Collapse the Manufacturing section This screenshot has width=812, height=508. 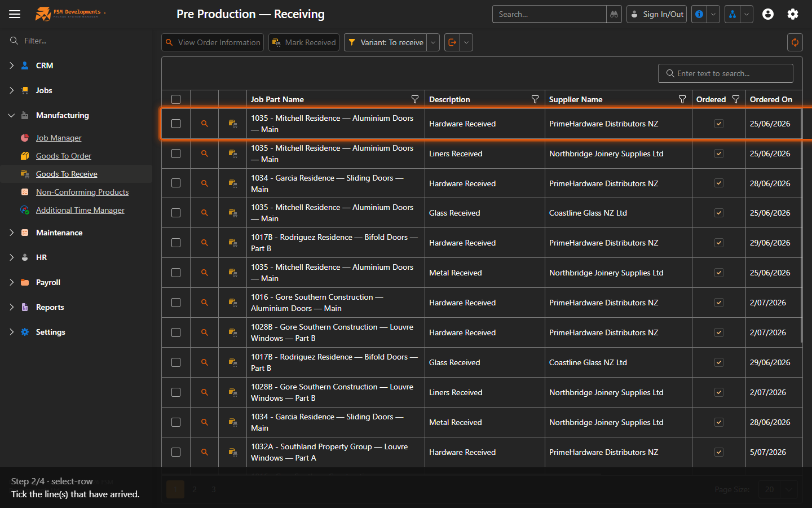[11, 115]
